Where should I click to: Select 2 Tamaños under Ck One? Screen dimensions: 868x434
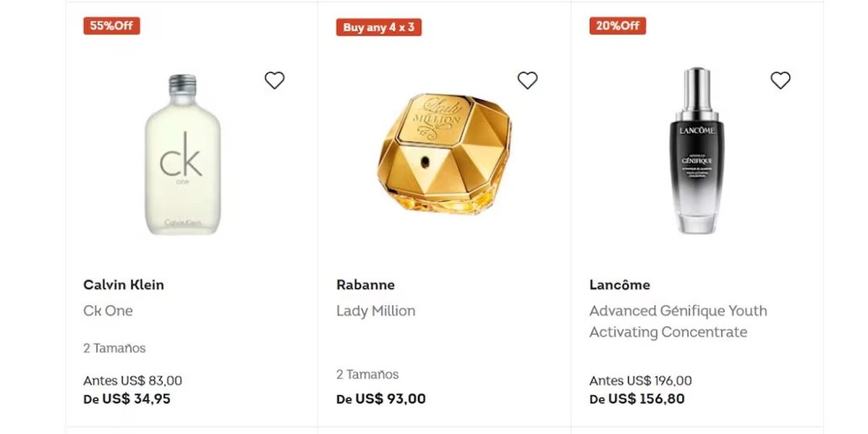click(114, 349)
